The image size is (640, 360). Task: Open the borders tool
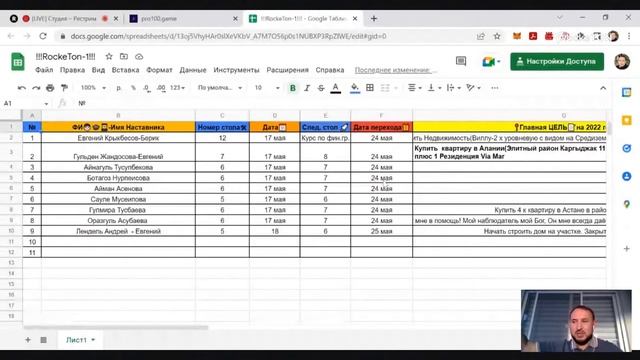pyautogui.click(x=370, y=88)
